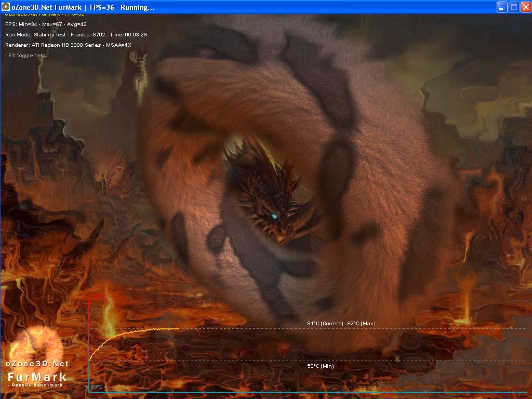The height and width of the screenshot is (399, 532).
Task: Click the Run Mode Stability Test line
Action: coord(76,35)
